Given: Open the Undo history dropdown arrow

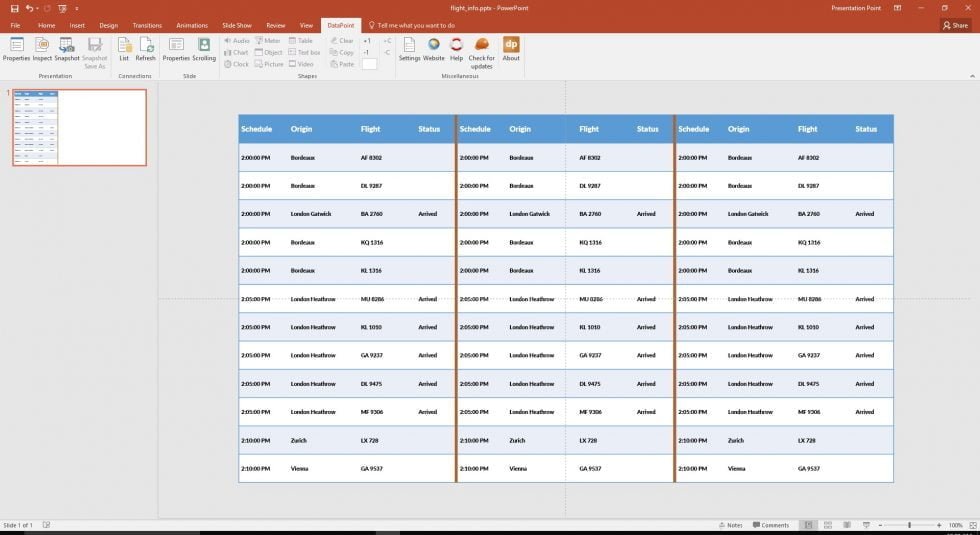Looking at the screenshot, I should point(38,8).
